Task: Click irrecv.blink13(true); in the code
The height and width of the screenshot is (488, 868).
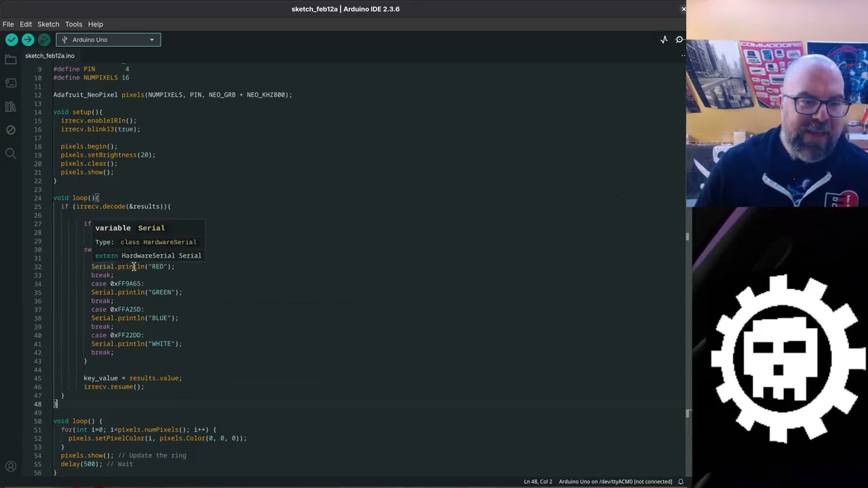Action: [x=100, y=129]
